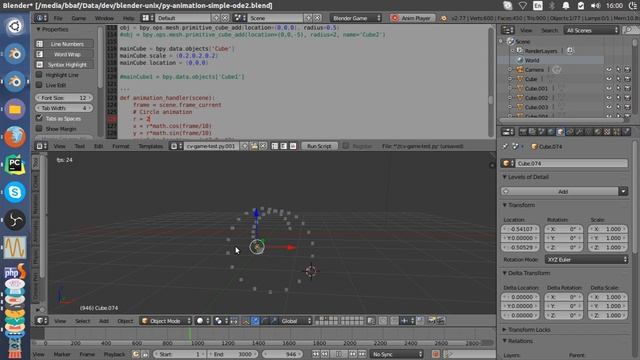Select the Render properties tab icon

pyautogui.click(x=523, y=132)
